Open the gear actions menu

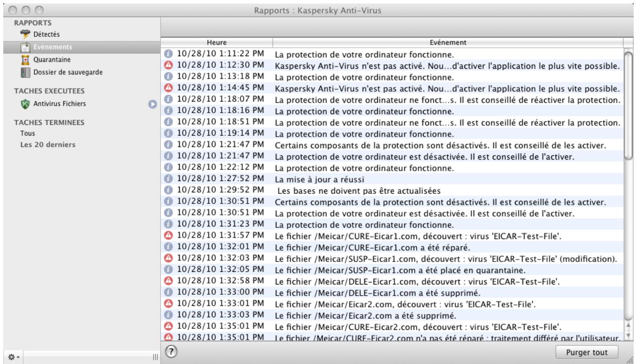12,356
